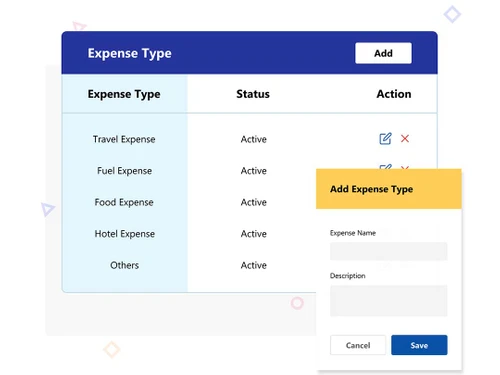Click the Add Expense Type dialog title

371,189
